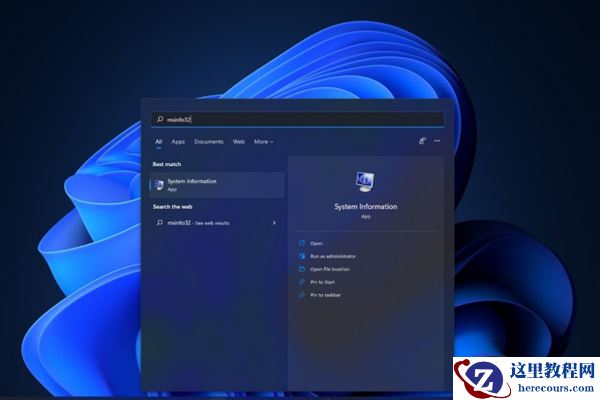Click Pin to taskbar
The image size is (600, 400).
[326, 295]
